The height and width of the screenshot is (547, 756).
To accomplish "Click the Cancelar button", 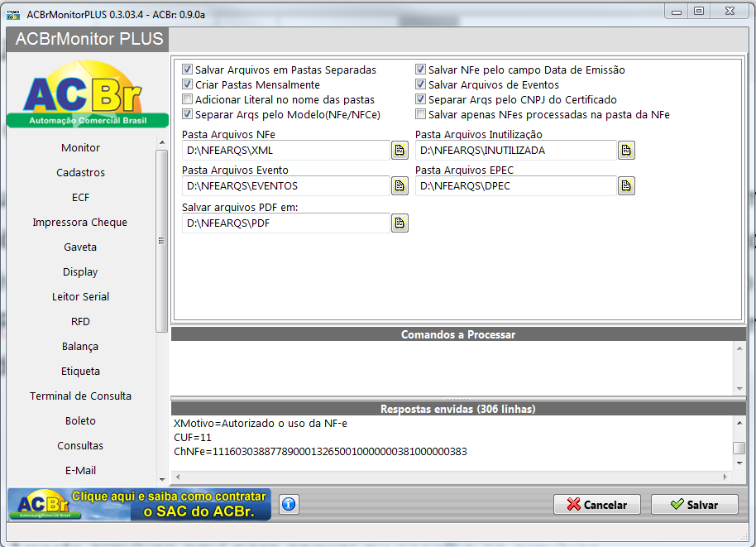I will 597,505.
